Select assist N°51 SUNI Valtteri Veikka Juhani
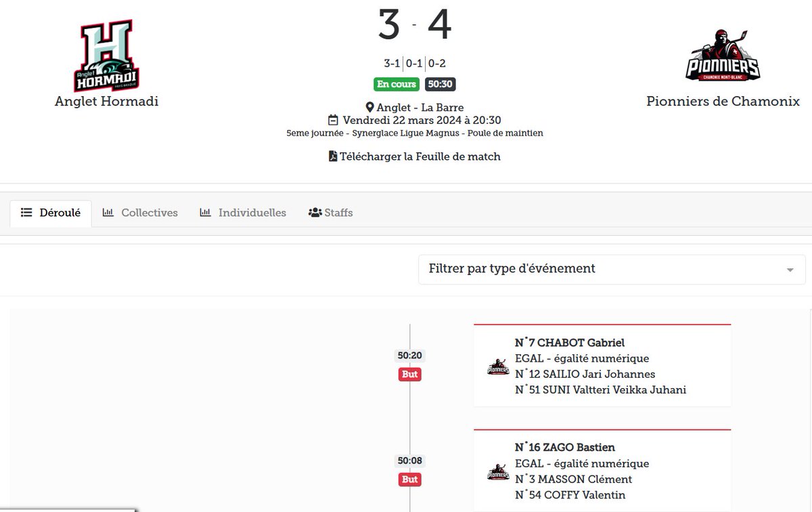This screenshot has width=812, height=512. pyautogui.click(x=600, y=389)
